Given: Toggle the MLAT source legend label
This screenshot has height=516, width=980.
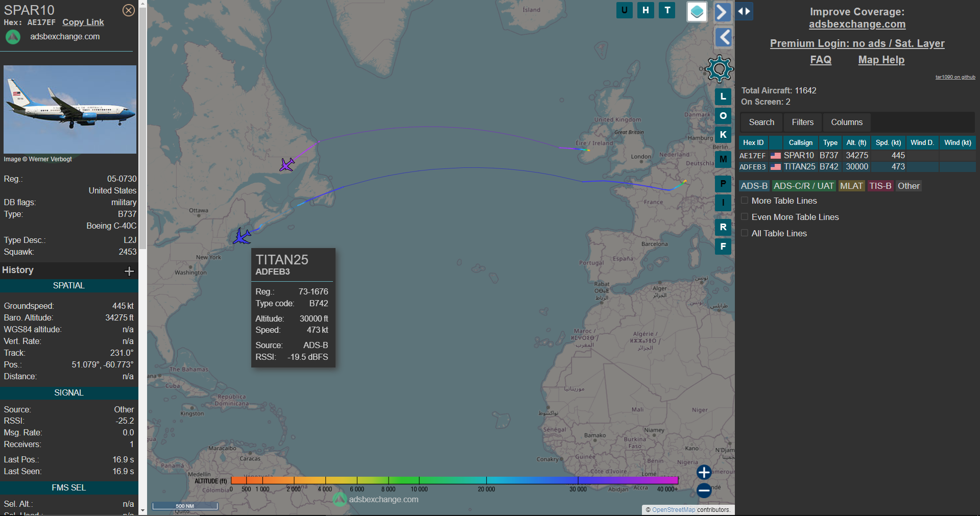Looking at the screenshot, I should tap(851, 186).
